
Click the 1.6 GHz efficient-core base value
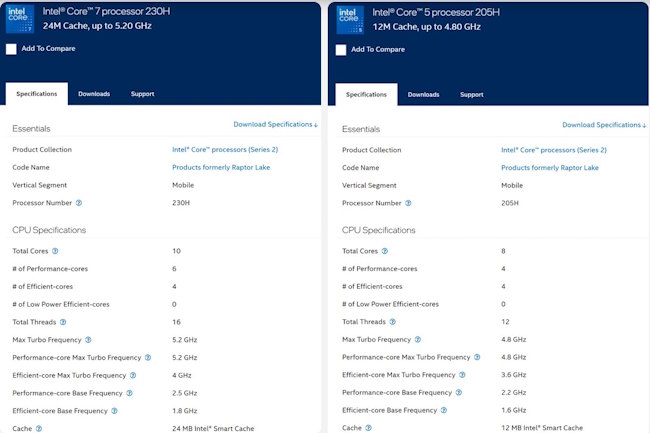[x=514, y=410]
